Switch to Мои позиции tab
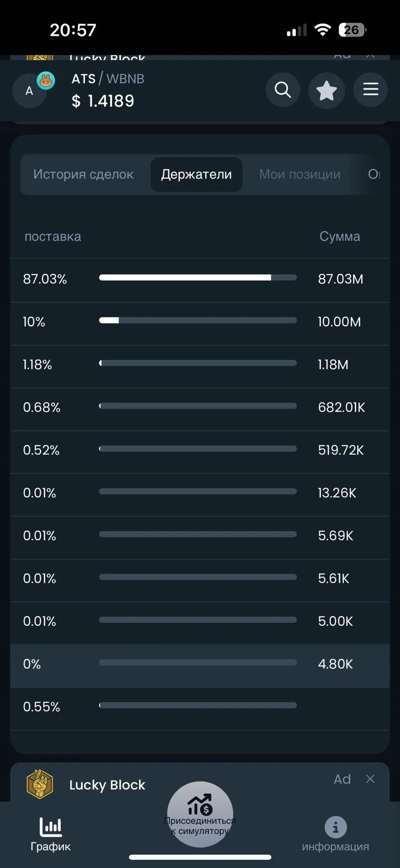The image size is (400, 868). tap(300, 174)
